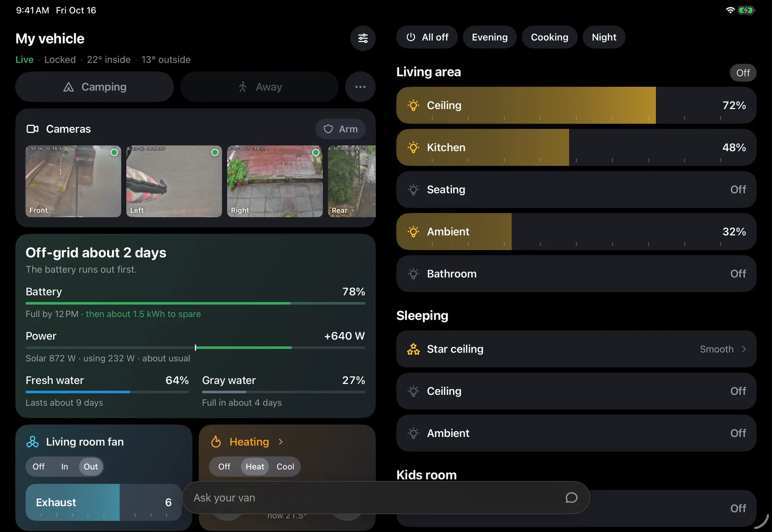Activate the Cooking scene
772x532 pixels.
click(x=550, y=37)
